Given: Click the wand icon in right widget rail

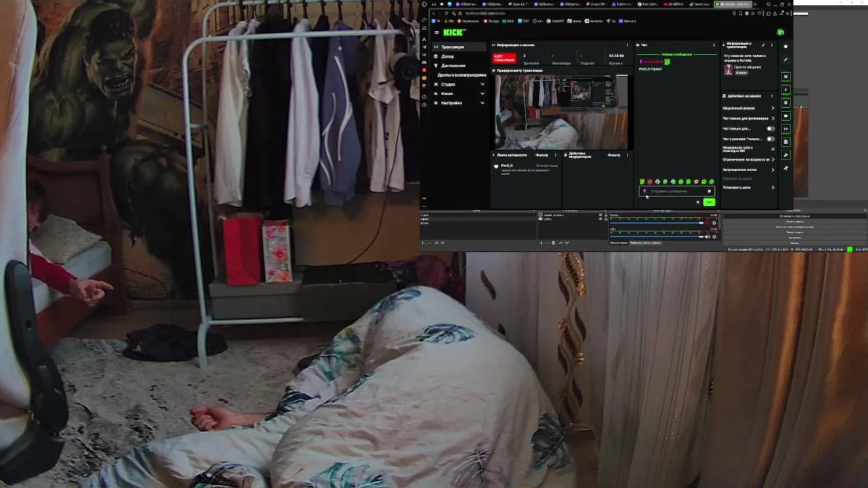Looking at the screenshot, I should tap(786, 60).
